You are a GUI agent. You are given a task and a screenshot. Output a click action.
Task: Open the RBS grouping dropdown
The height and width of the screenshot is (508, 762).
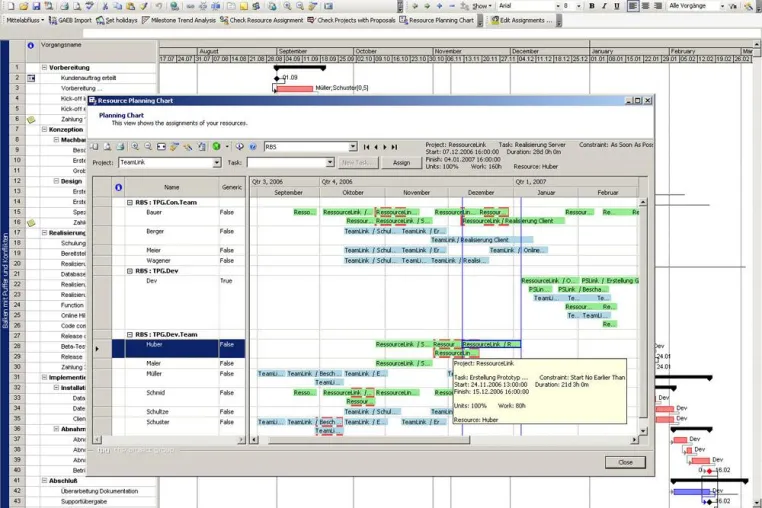coord(353,147)
